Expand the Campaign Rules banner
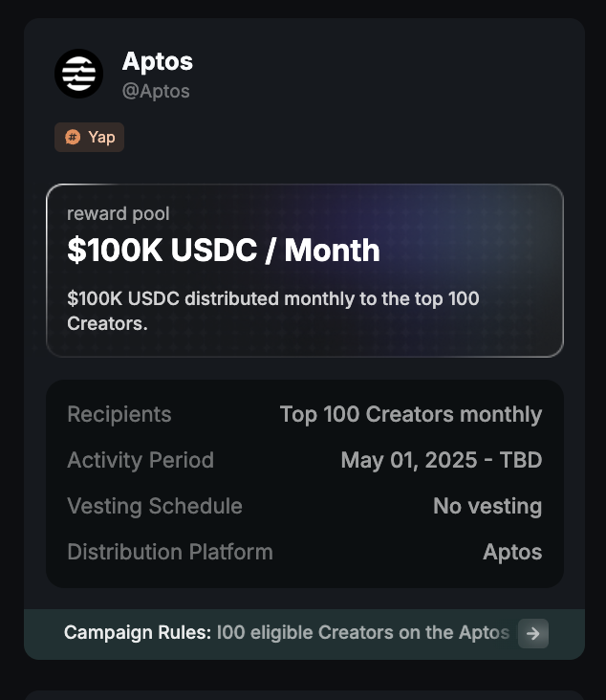The image size is (606, 700). pyautogui.click(x=304, y=634)
